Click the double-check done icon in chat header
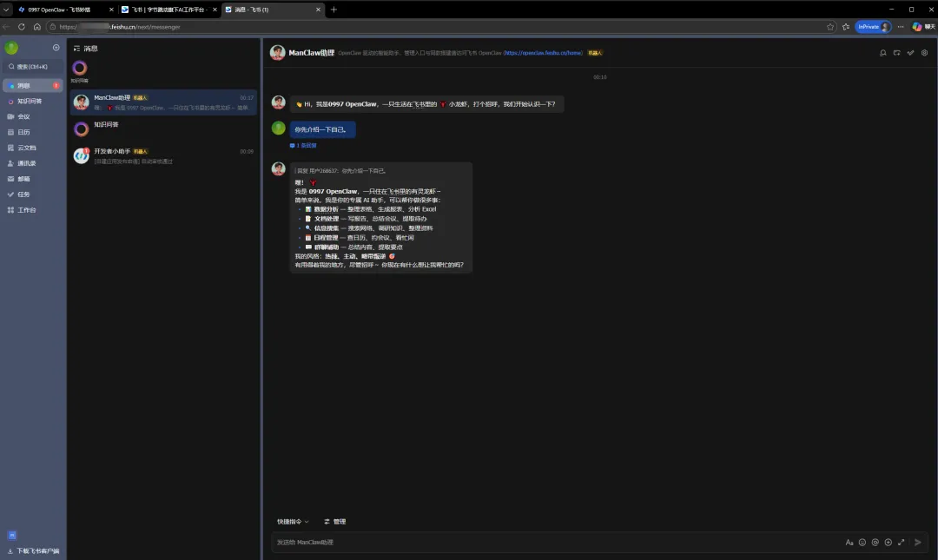 coord(910,53)
